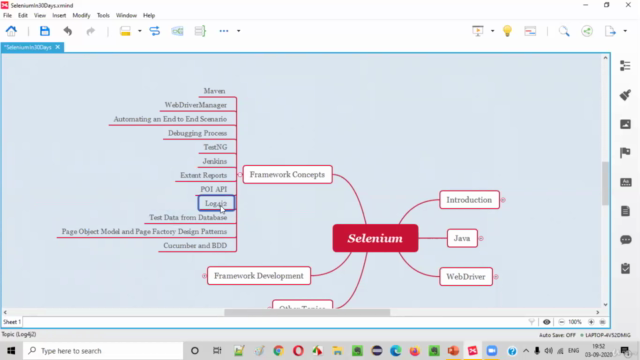Select the Cucumber and BDD subtopic
This screenshot has height=360, width=640.
click(195, 246)
